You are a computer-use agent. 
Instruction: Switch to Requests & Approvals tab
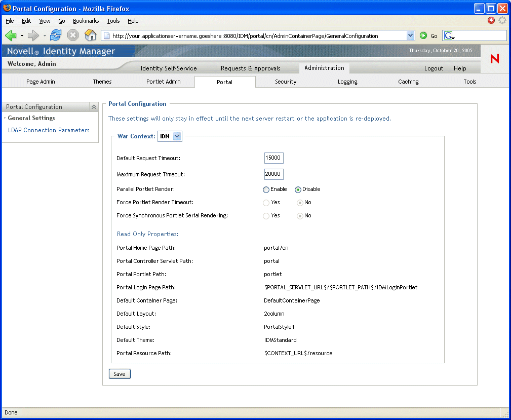pos(251,68)
